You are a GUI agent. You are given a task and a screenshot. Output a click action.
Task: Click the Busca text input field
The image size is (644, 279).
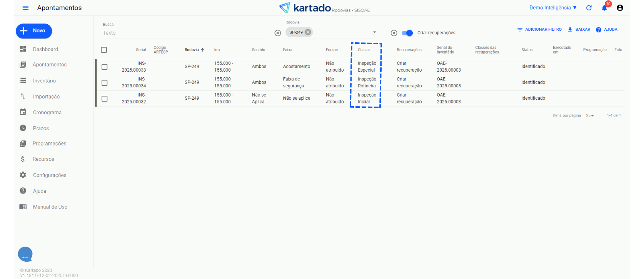(183, 33)
